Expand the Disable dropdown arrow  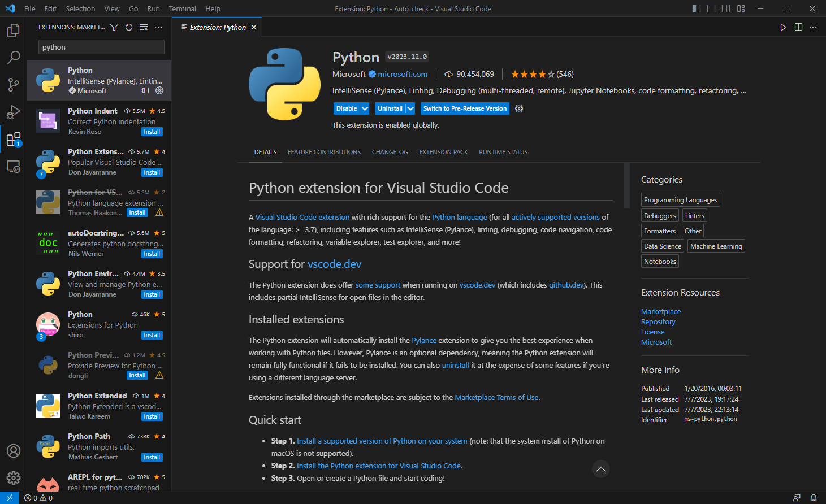coord(365,108)
